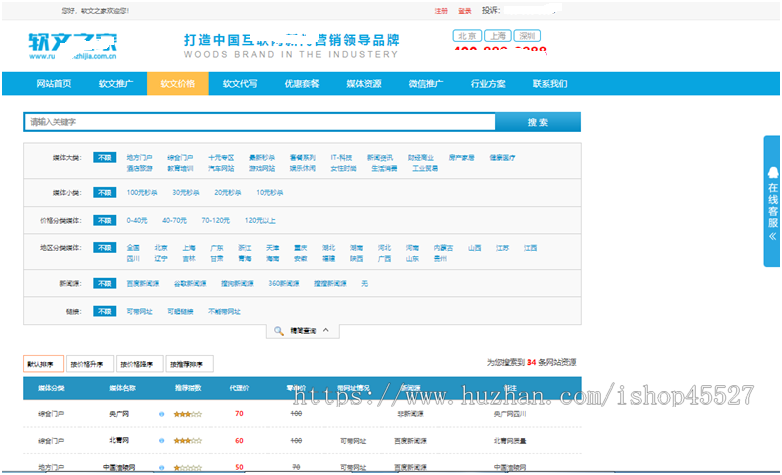Filter region by 内蒙古
Screen dimensions: 782x475
click(443, 248)
